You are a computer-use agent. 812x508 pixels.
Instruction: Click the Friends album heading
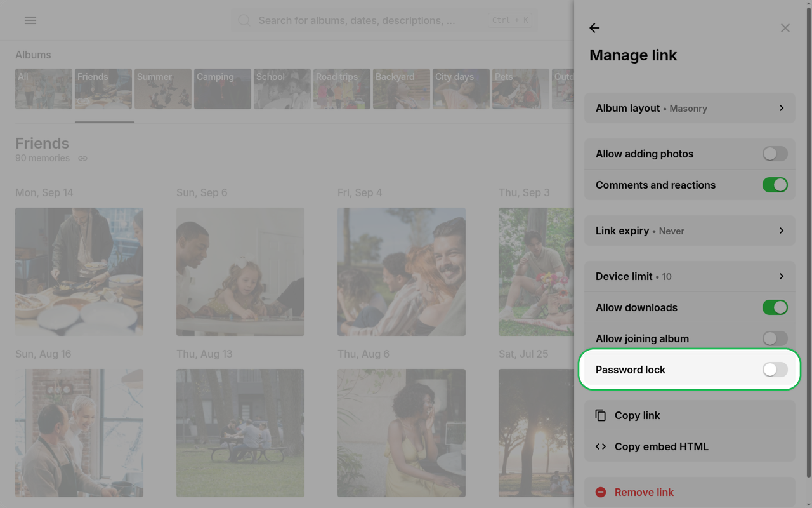click(42, 144)
